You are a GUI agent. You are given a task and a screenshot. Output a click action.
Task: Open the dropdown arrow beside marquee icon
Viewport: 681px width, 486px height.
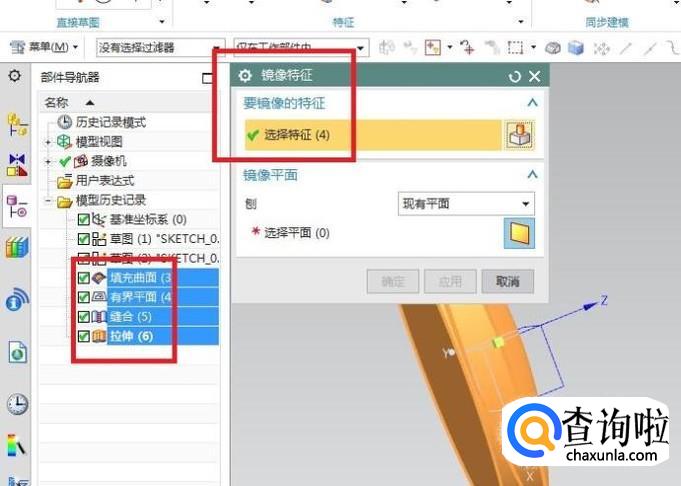click(533, 46)
